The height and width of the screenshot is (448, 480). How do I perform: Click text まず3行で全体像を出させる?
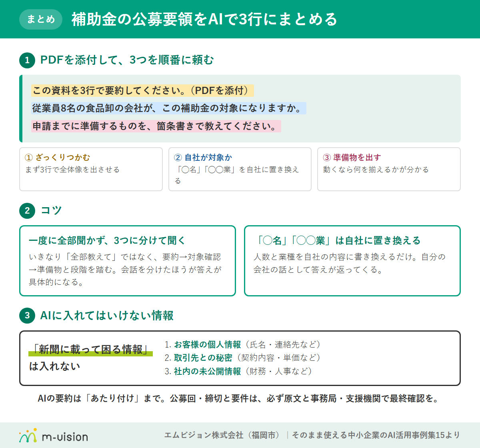click(x=72, y=170)
